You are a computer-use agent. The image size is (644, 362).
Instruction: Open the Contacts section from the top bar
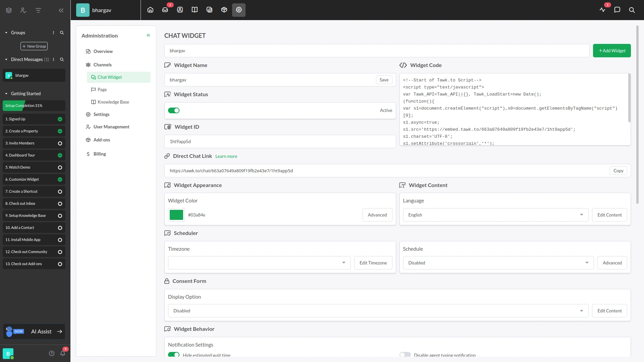pyautogui.click(x=180, y=10)
